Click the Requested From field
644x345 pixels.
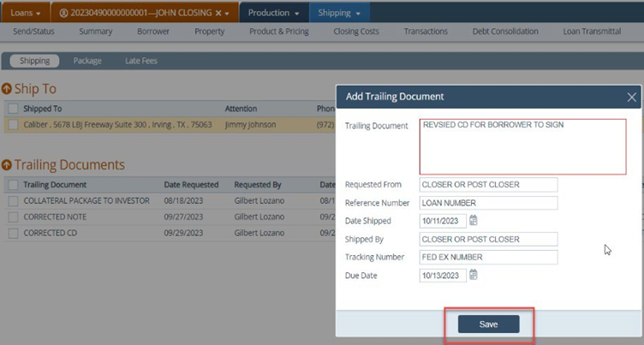[488, 185]
